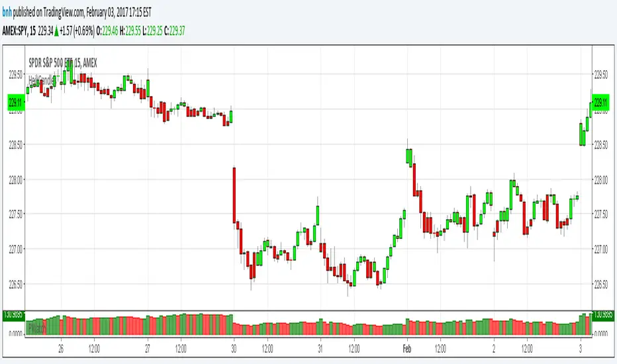Click the 228.00 label on the right price axis

point(602,179)
